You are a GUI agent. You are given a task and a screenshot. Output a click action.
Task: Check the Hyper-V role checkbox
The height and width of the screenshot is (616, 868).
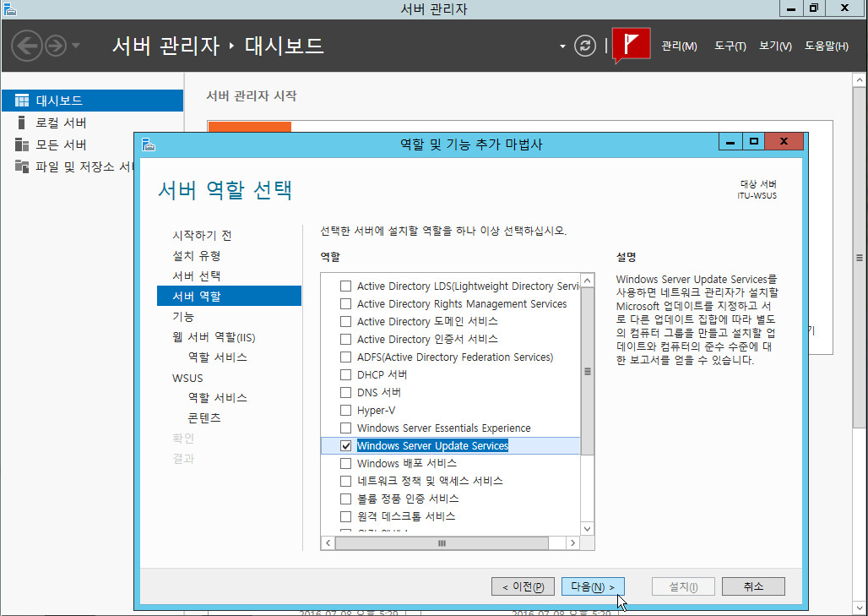click(x=345, y=410)
